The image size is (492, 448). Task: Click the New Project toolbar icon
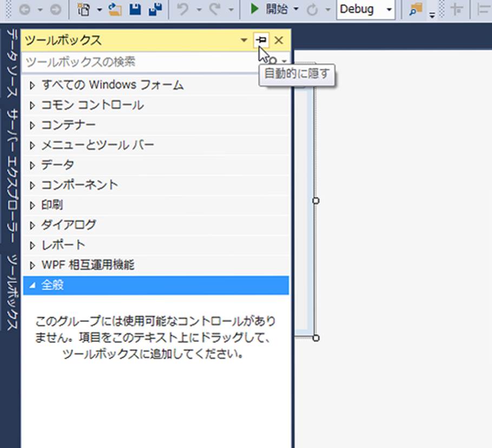(84, 9)
